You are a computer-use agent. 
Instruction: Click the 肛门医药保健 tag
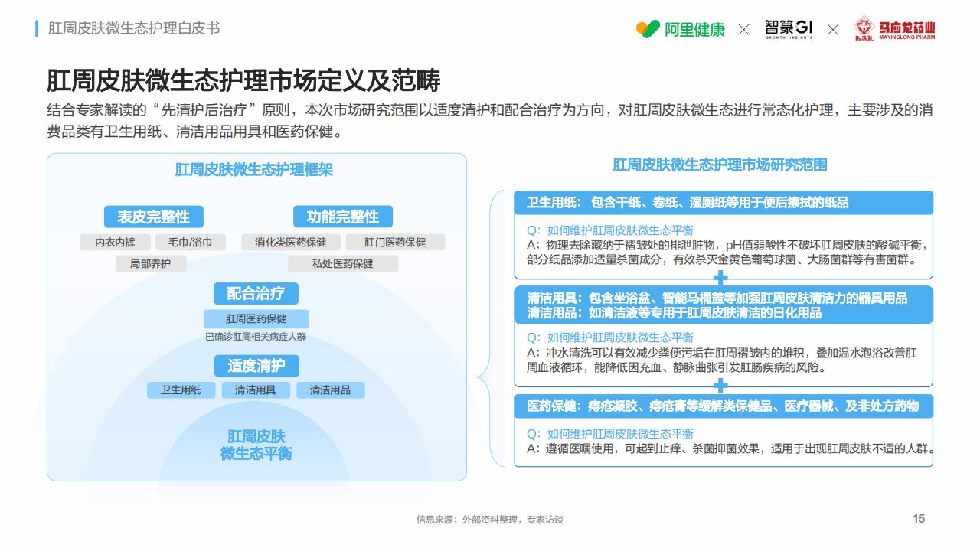pyautogui.click(x=395, y=242)
